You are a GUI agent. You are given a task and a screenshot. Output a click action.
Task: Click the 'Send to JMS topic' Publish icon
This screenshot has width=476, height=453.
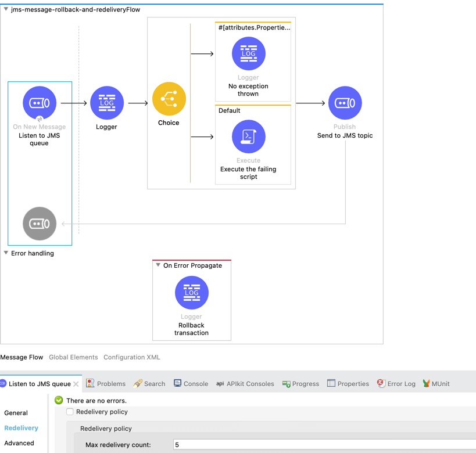[x=345, y=102]
